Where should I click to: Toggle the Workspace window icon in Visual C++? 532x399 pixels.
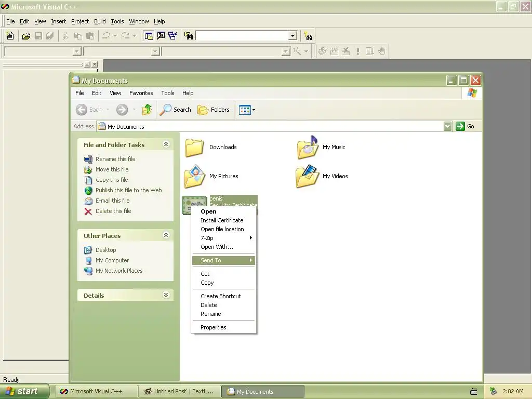[149, 36]
